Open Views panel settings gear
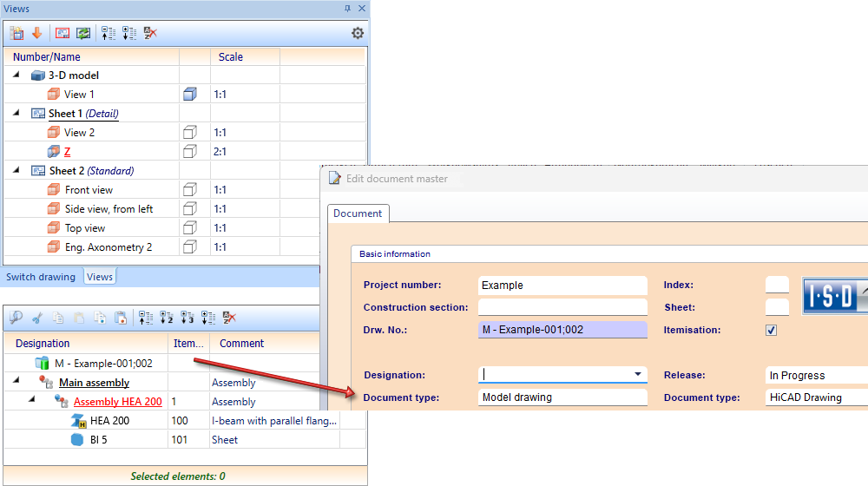The image size is (868, 486). pos(358,33)
